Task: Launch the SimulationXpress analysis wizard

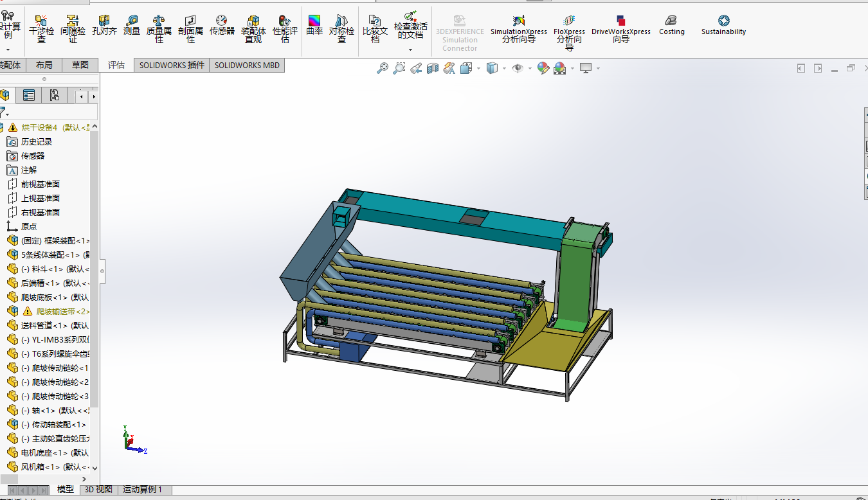Action: pyautogui.click(x=518, y=29)
